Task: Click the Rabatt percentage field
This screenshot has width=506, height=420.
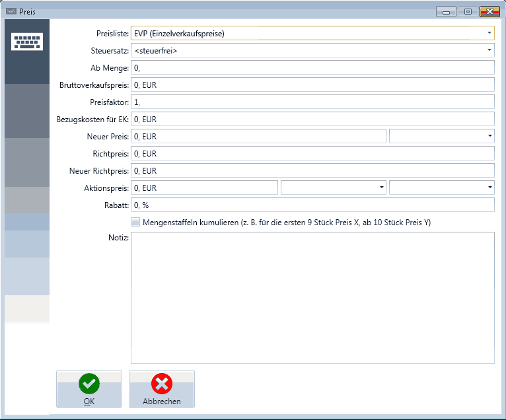Action: click(312, 205)
